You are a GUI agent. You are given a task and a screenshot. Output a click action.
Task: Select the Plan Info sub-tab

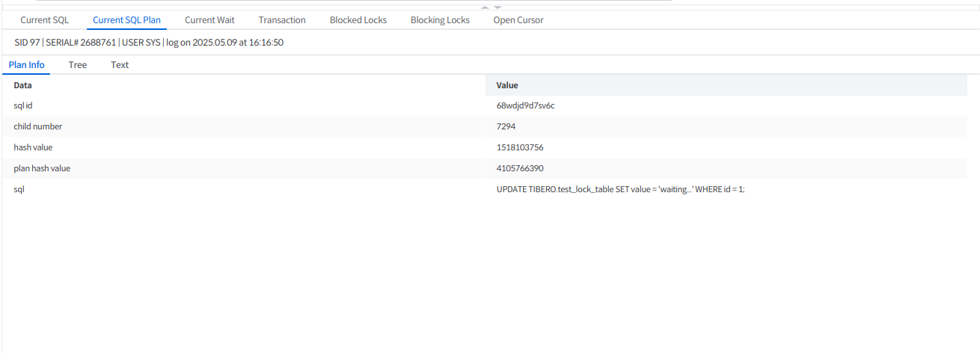(26, 65)
